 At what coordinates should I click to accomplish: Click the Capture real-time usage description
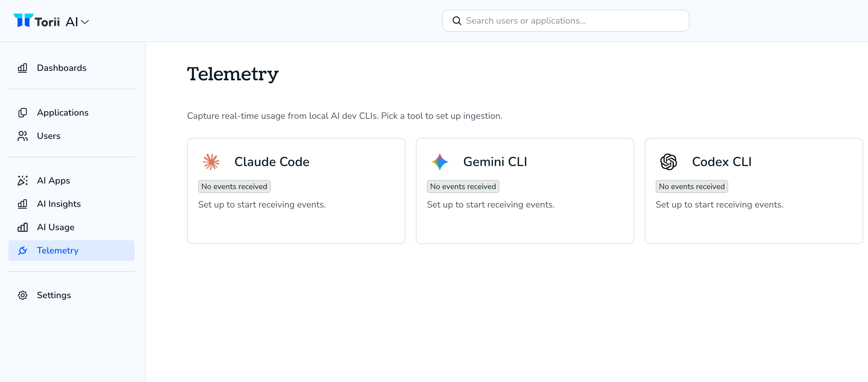[x=345, y=116]
